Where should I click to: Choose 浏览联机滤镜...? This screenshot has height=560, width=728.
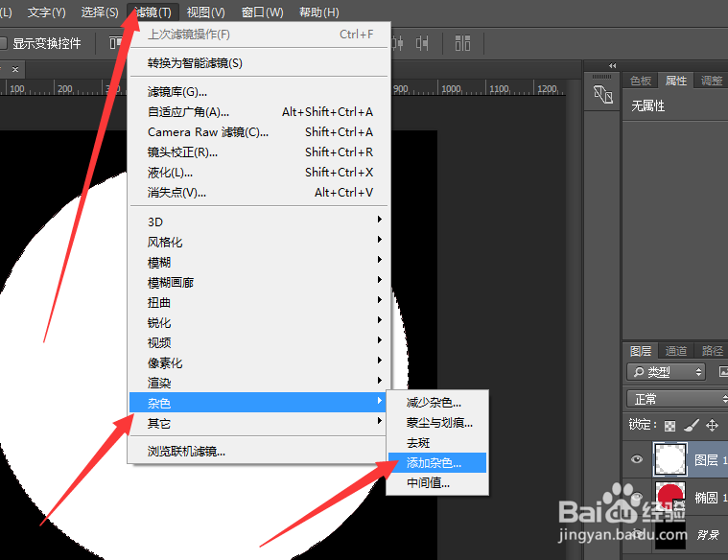(259, 452)
